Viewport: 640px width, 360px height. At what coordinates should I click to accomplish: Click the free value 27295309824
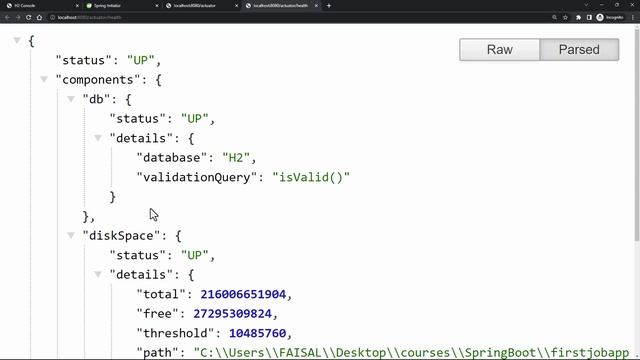click(232, 313)
